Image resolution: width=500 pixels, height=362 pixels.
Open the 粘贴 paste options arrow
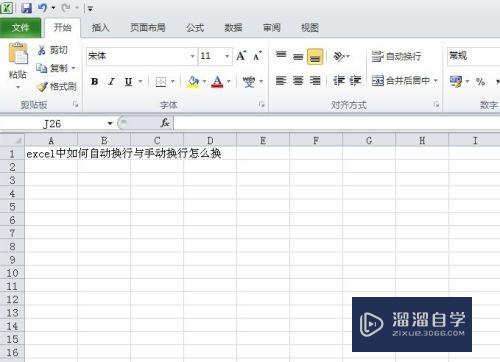click(18, 87)
